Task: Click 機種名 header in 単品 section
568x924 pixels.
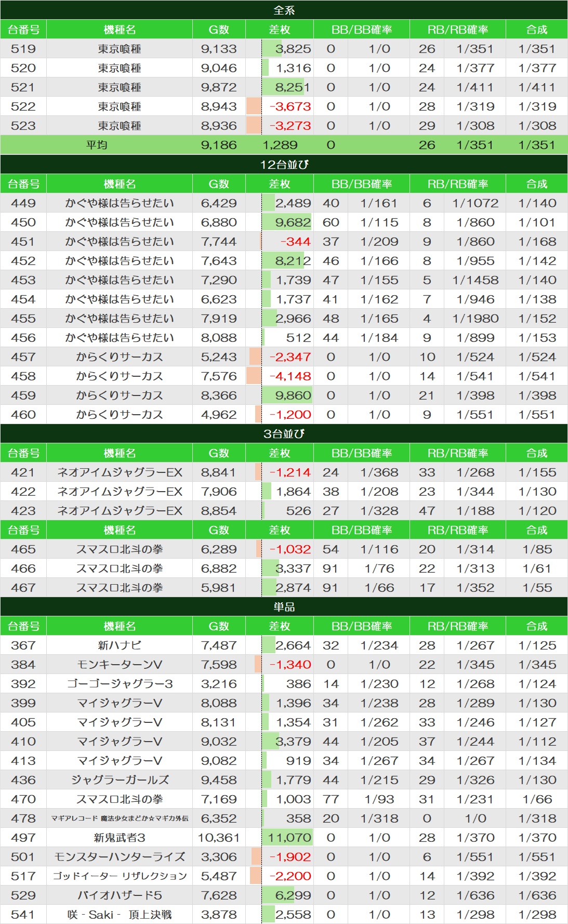Action: 120,626
